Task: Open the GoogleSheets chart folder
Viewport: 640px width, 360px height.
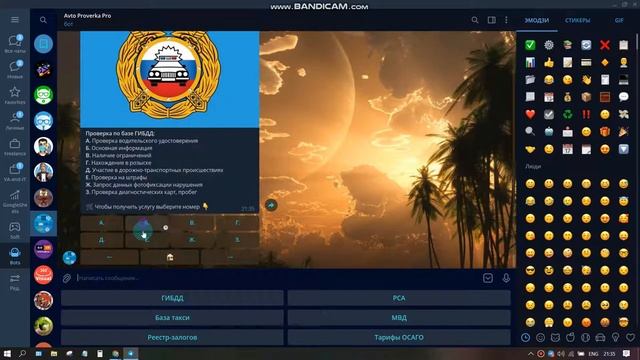Action: (x=15, y=201)
